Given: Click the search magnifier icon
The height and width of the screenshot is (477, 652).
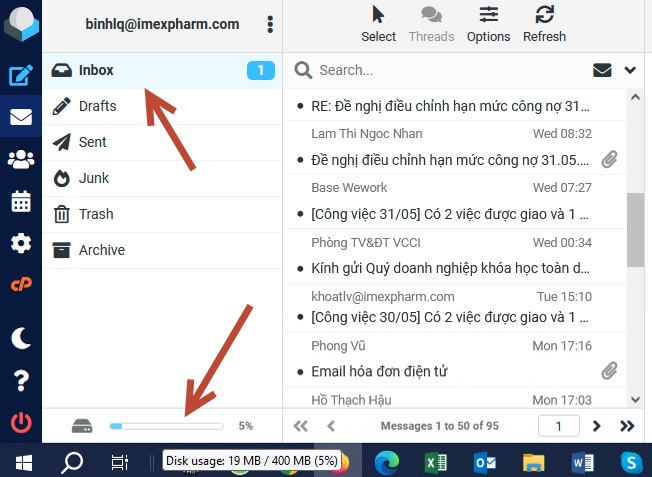Looking at the screenshot, I should click(303, 70).
